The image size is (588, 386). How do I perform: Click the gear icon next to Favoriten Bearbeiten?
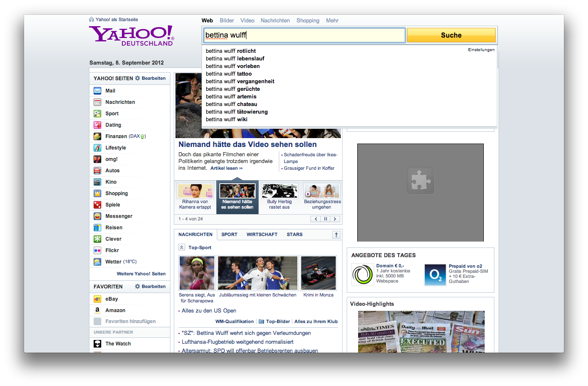pos(138,287)
